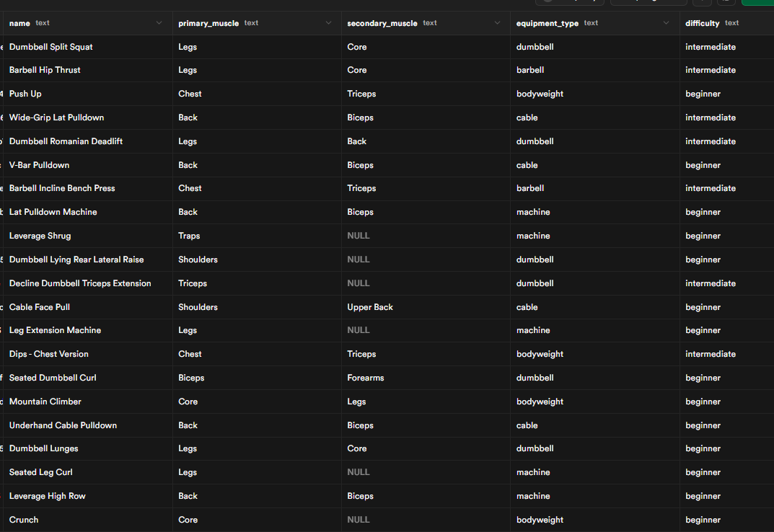
Task: Click the 'Leg Extension Machine' cell
Action: (x=88, y=330)
